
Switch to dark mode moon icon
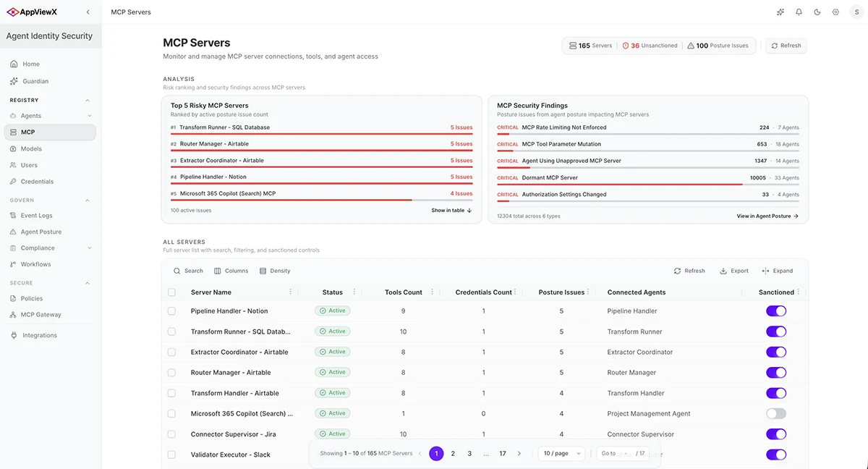[817, 12]
